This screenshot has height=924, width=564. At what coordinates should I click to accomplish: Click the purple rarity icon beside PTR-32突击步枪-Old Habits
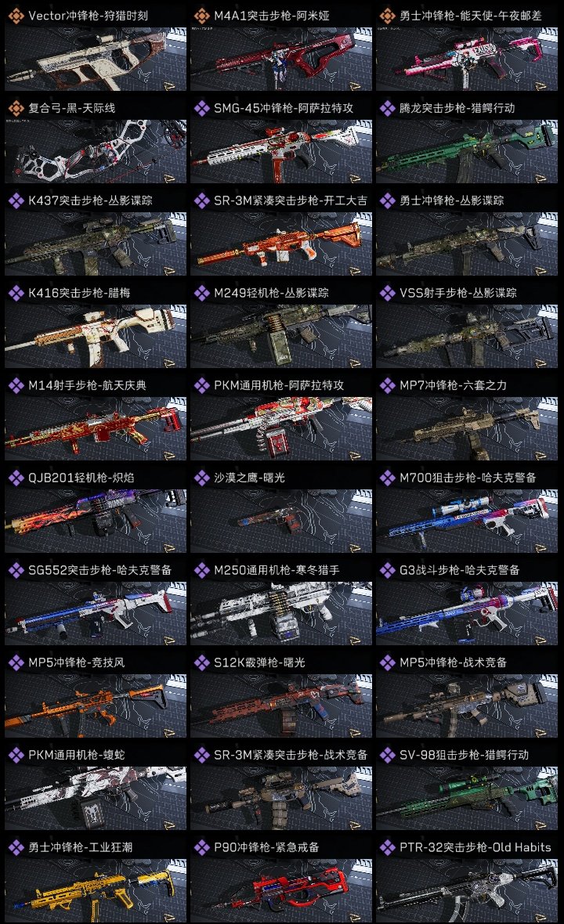(387, 847)
